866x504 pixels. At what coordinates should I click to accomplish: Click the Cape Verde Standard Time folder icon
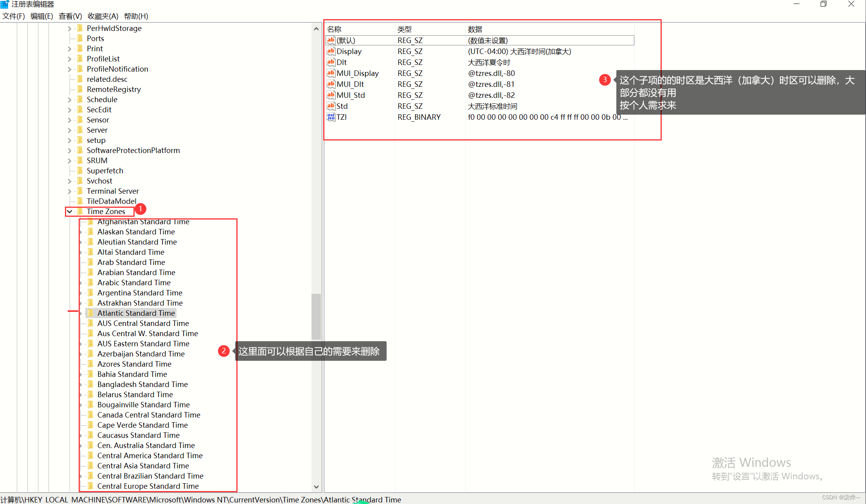[90, 425]
